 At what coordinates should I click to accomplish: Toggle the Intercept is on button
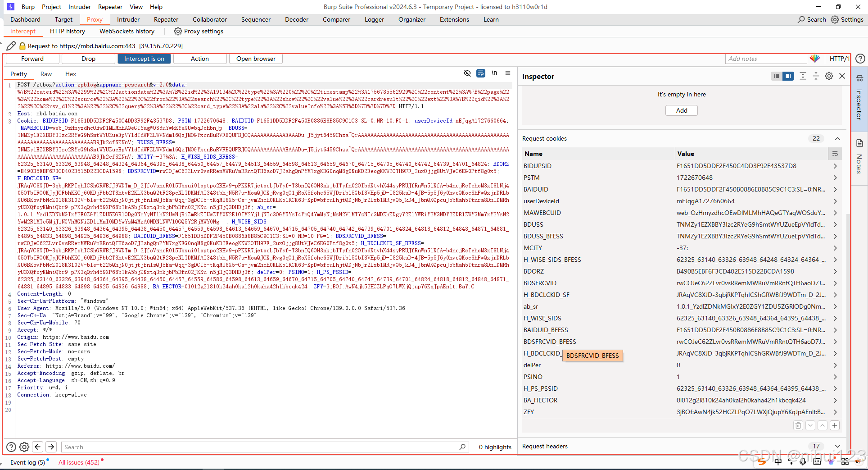pos(144,59)
